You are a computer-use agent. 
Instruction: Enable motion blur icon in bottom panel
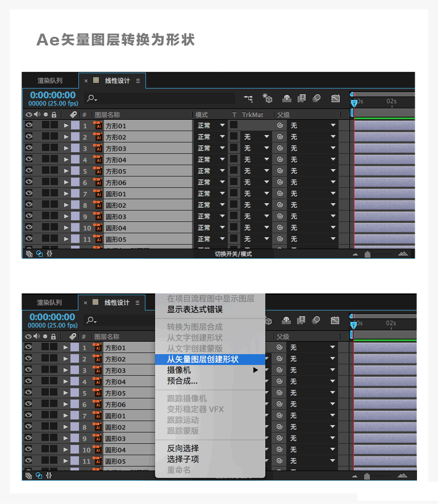316,320
